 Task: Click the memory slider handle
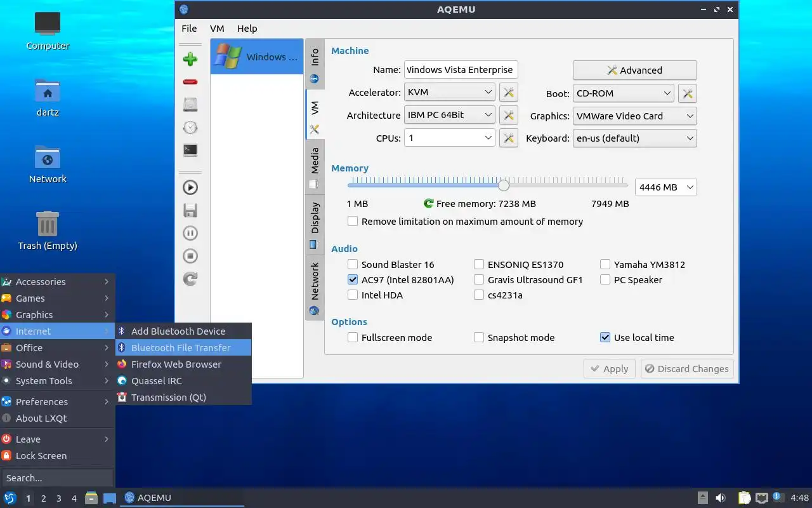click(504, 185)
